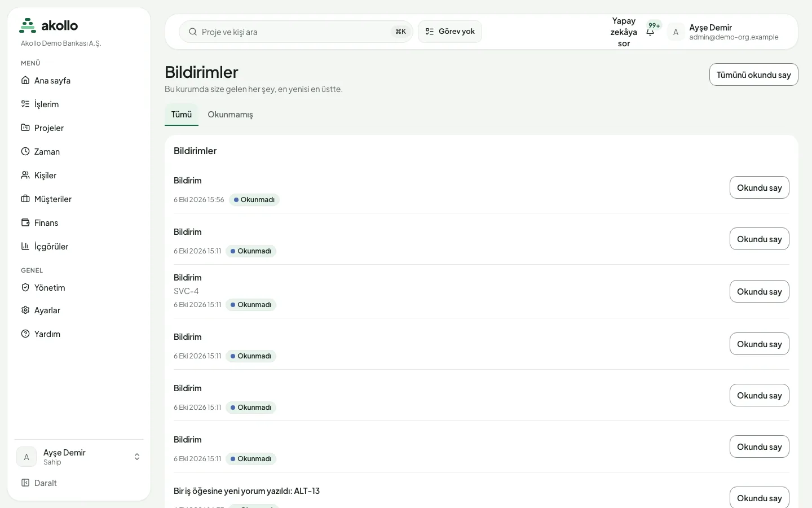Image resolution: width=812 pixels, height=508 pixels.
Task: Mark the SVC-4 notification as read
Action: coord(759,291)
